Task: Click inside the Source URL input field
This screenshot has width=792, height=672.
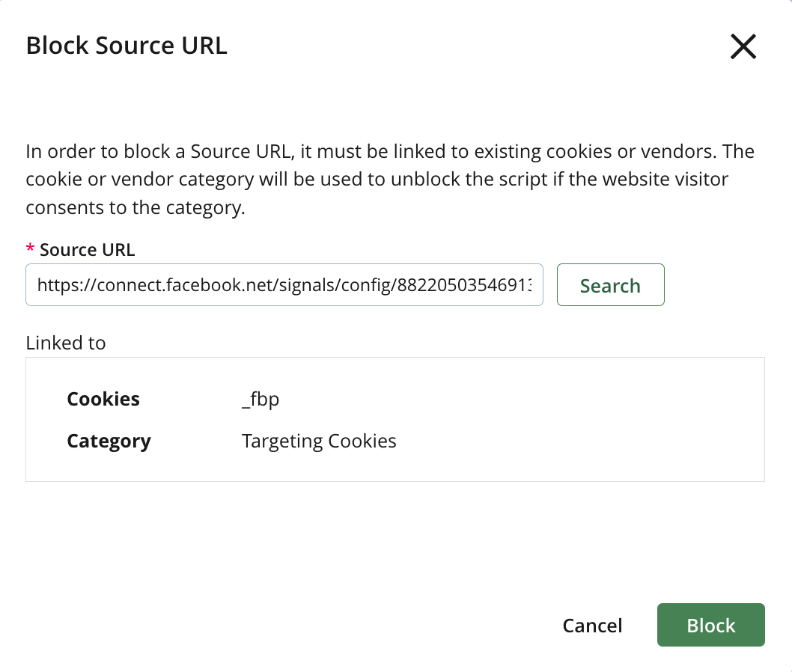Action: pyautogui.click(x=284, y=285)
